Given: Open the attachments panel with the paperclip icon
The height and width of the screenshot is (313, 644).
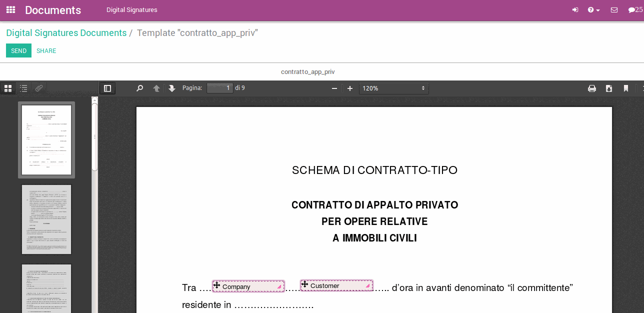Looking at the screenshot, I should click(x=39, y=88).
